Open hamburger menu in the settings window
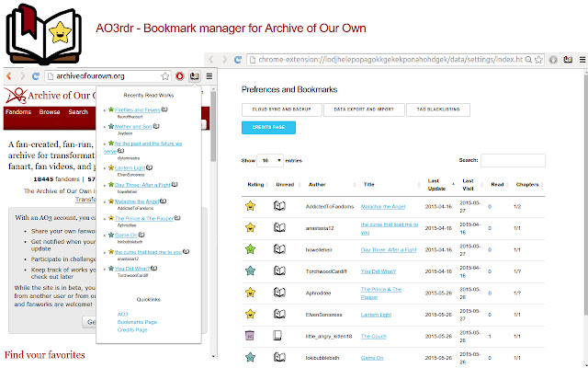 click(x=582, y=59)
